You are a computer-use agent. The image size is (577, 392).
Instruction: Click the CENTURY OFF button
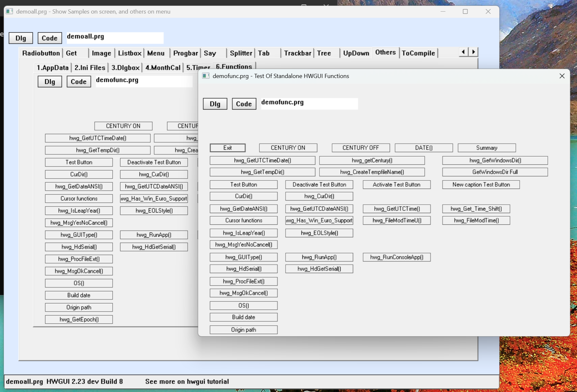[360, 148]
